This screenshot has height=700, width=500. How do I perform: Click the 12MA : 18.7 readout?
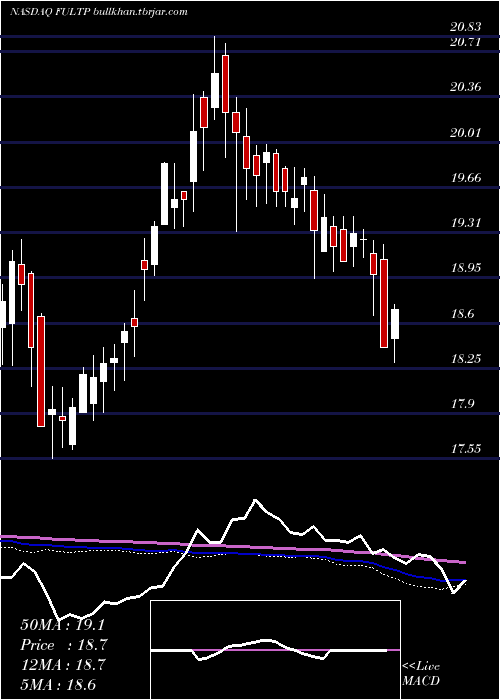[63, 665]
